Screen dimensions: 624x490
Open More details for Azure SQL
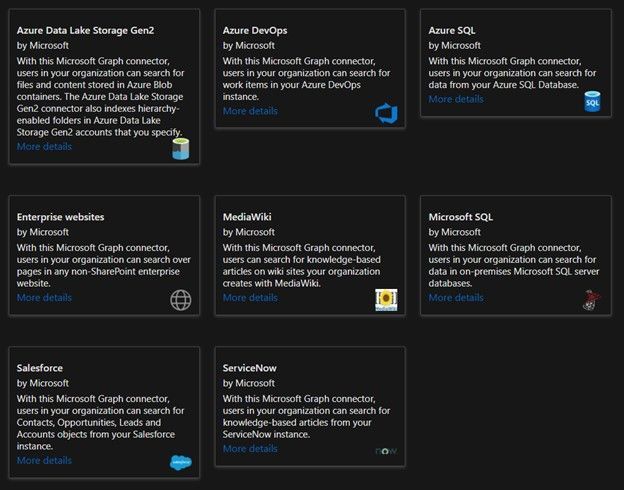[x=456, y=99]
